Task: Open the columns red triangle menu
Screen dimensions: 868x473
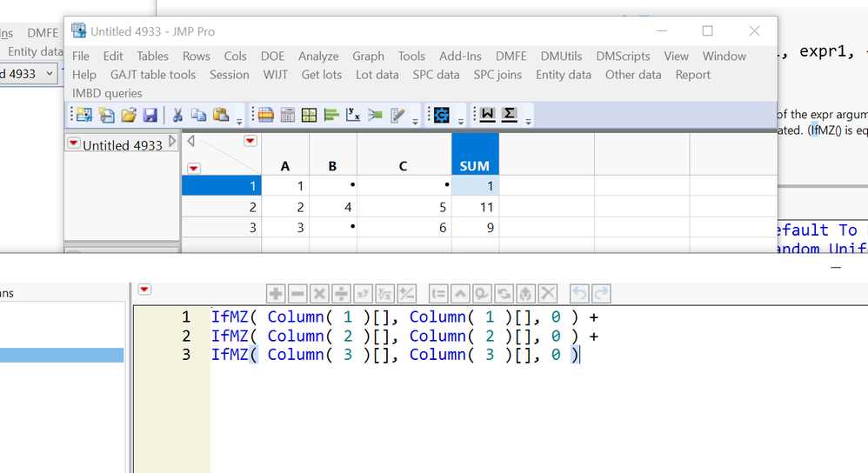Action: tap(250, 141)
